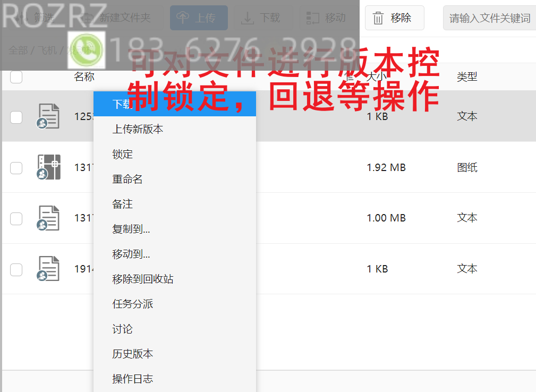Click the text file icon of the 1.00 MB file

pyautogui.click(x=49, y=218)
